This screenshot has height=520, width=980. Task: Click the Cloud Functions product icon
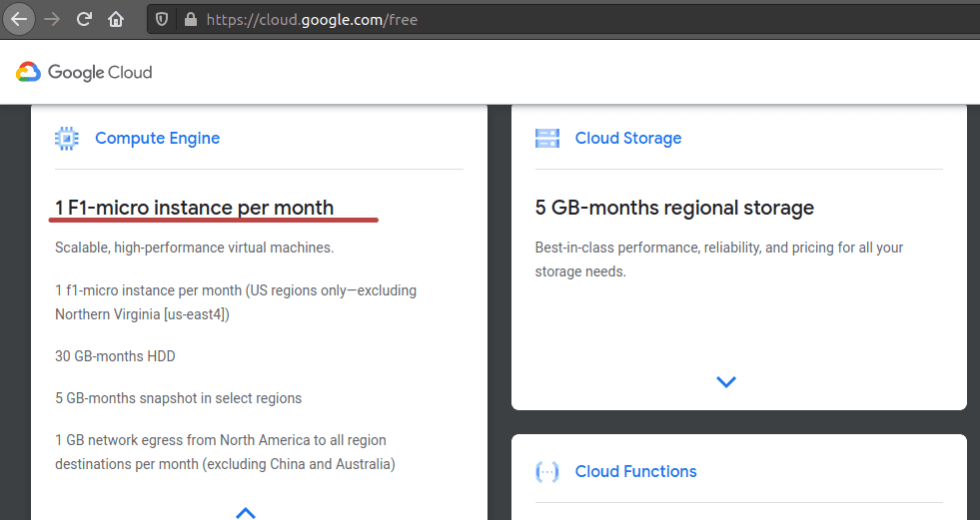[547, 472]
